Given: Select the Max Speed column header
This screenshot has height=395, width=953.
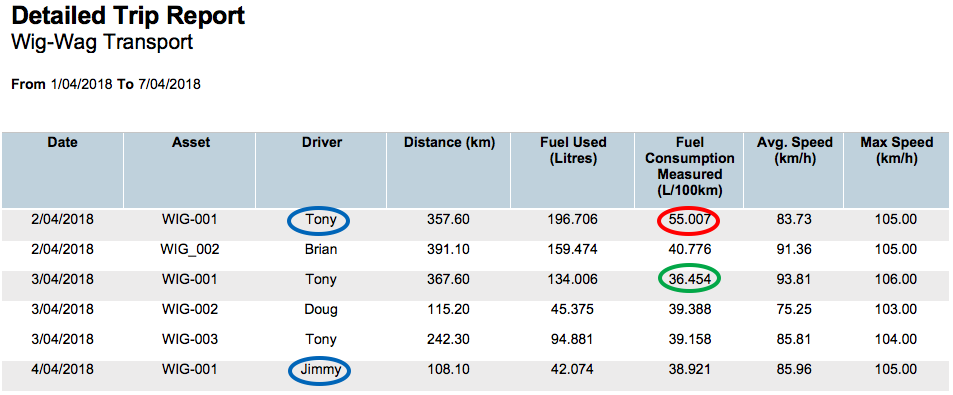Looking at the screenshot, I should (x=896, y=151).
